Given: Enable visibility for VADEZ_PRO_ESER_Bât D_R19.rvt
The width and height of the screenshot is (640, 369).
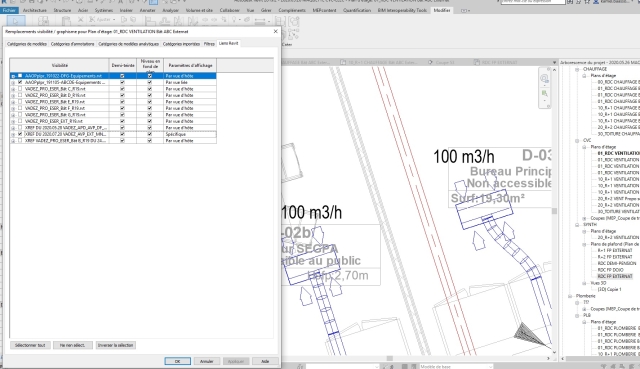Looking at the screenshot, I should pos(20,95).
